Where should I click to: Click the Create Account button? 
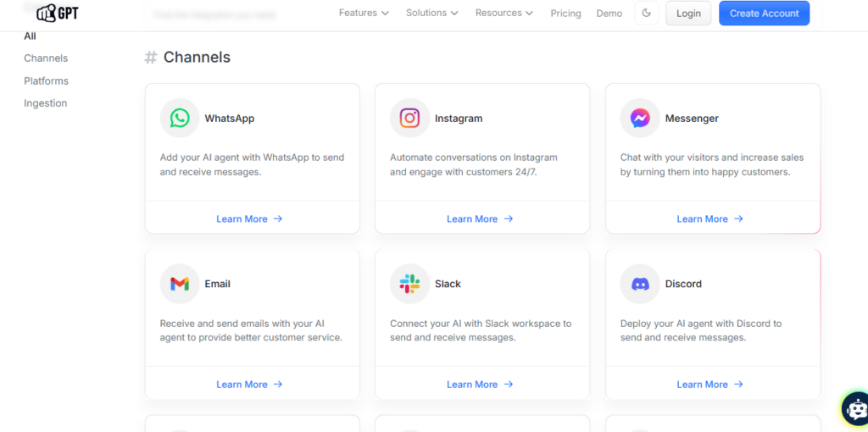click(764, 14)
